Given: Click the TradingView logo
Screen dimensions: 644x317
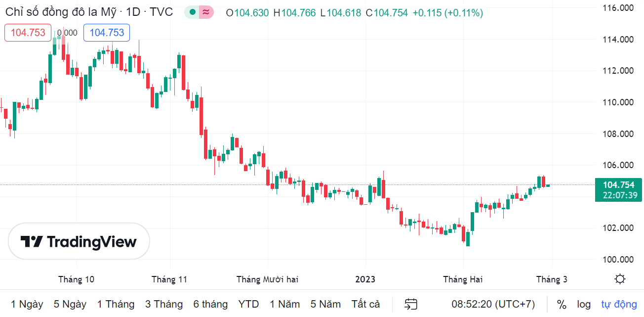Looking at the screenshot, I should point(79,241).
